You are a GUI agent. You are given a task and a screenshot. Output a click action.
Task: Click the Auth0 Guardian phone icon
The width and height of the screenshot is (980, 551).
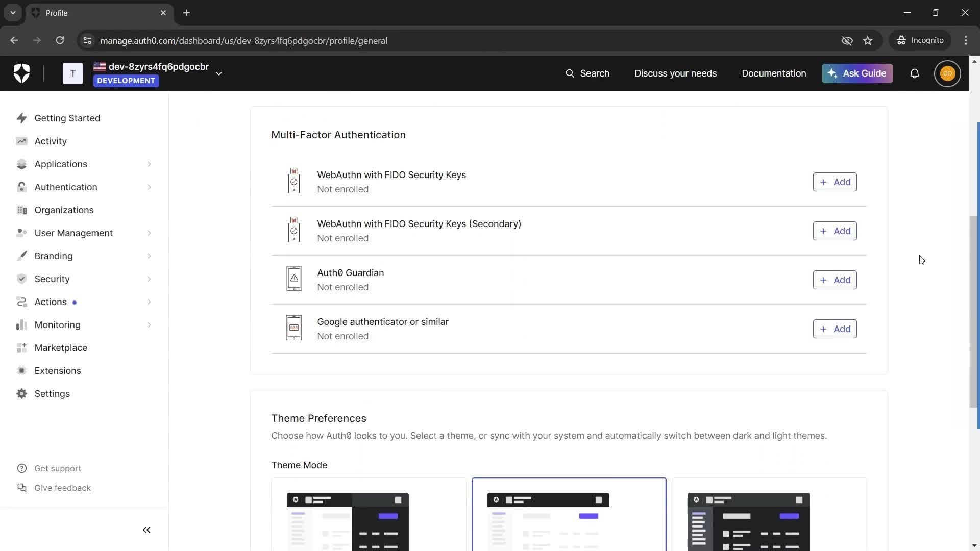coord(294,279)
